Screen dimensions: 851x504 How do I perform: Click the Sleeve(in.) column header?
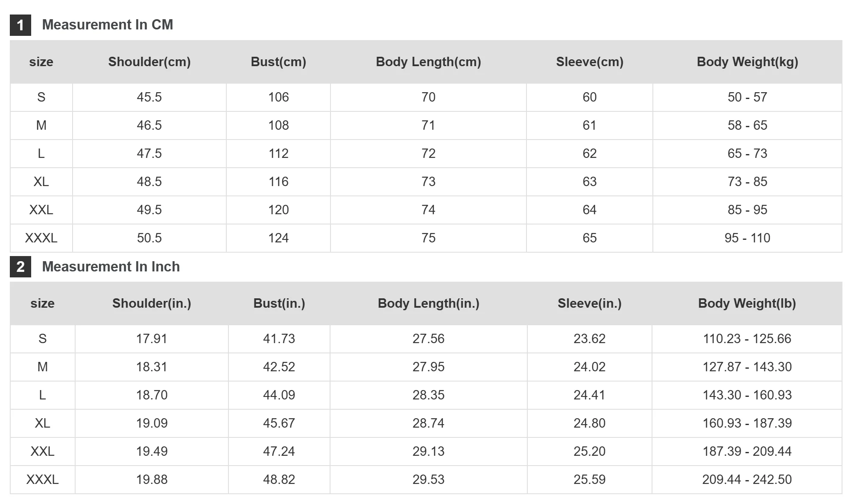pos(589,303)
